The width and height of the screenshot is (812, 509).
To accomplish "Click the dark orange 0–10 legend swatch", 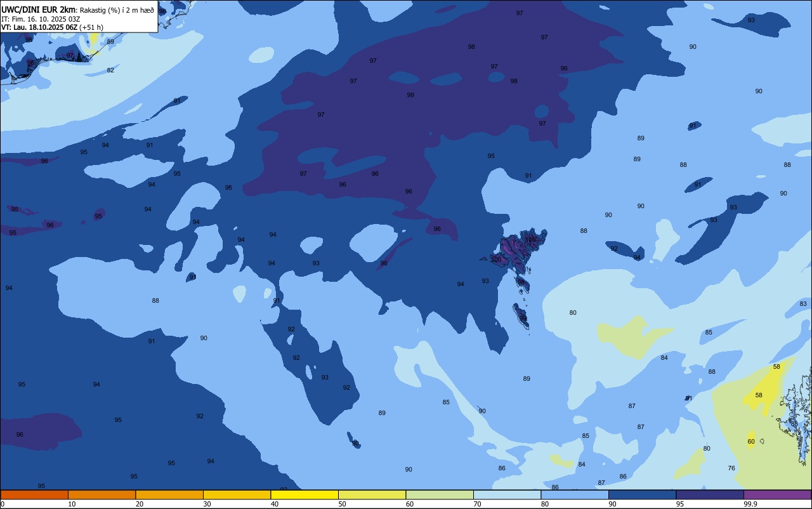I will click(34, 494).
